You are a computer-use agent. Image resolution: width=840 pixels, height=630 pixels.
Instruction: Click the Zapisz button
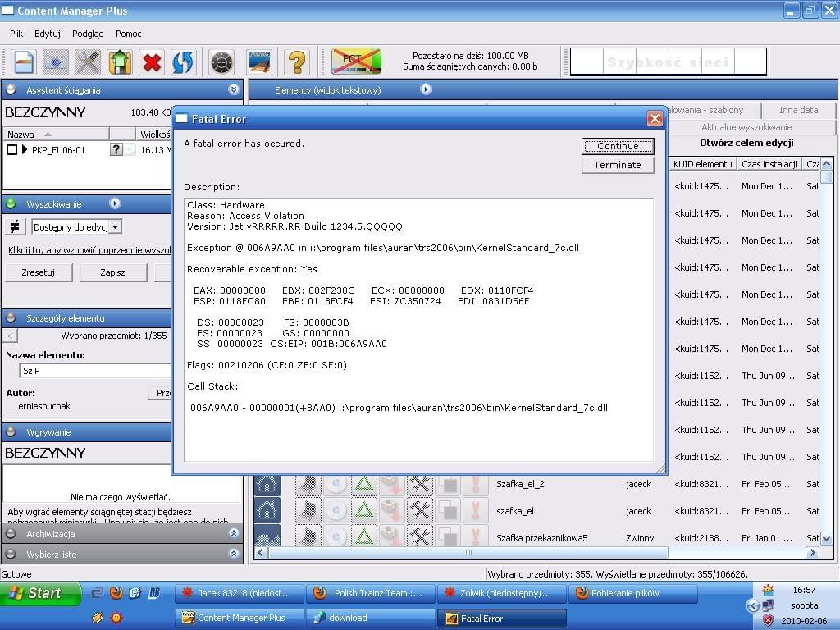click(x=112, y=272)
